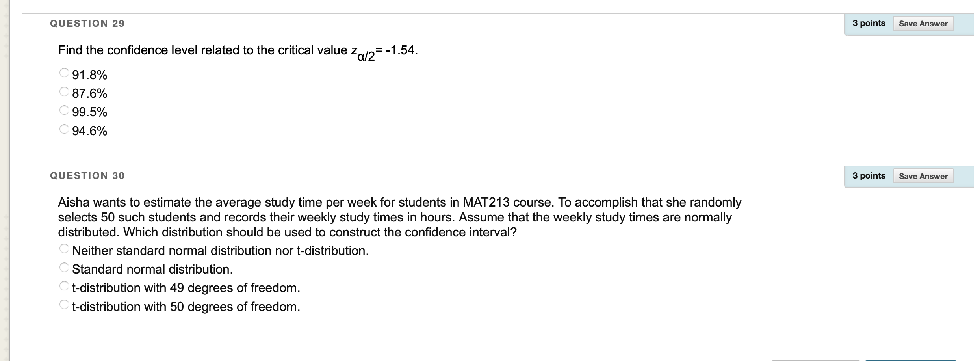Click Save Answer for Question 29
The width and height of the screenshot is (980, 361).
click(924, 23)
